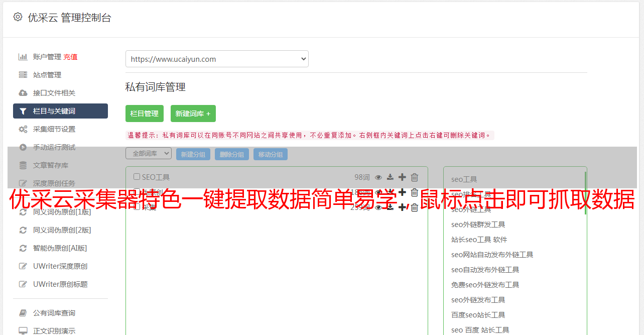The image size is (644, 335).
Task: Delete the SEO工具 library with trash icon
Action: click(x=415, y=177)
